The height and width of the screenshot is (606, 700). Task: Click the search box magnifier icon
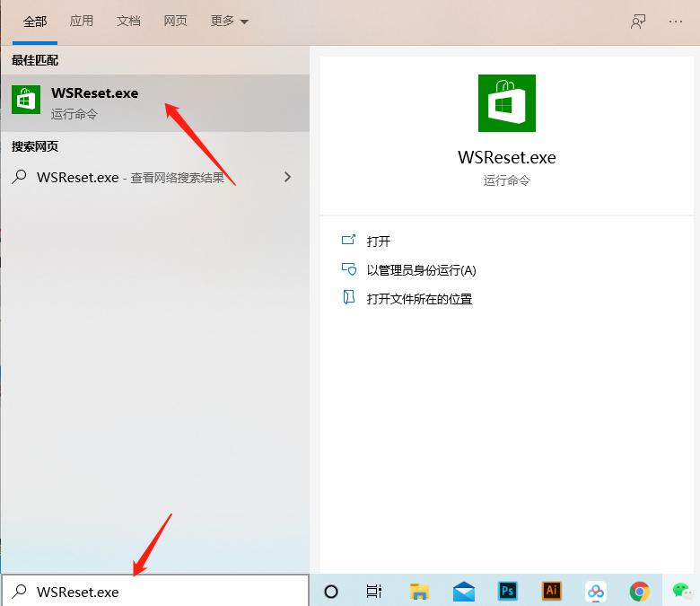tap(19, 592)
